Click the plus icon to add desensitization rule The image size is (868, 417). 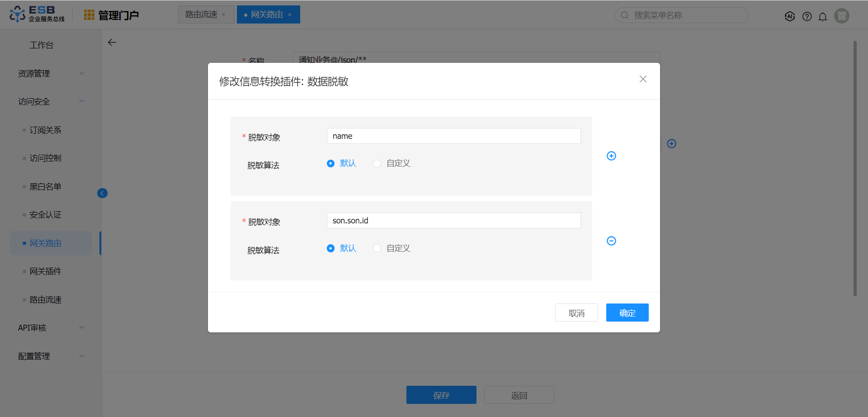click(611, 156)
